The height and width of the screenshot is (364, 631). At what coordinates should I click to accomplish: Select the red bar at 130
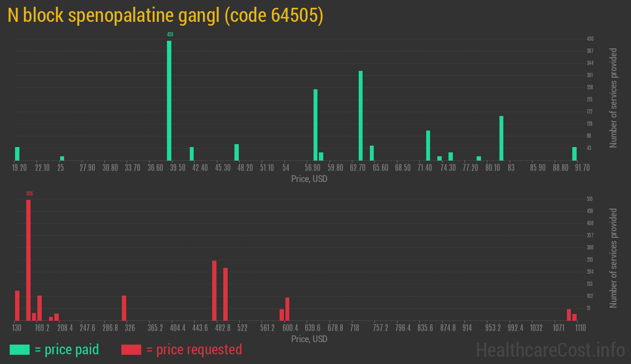(x=17, y=306)
